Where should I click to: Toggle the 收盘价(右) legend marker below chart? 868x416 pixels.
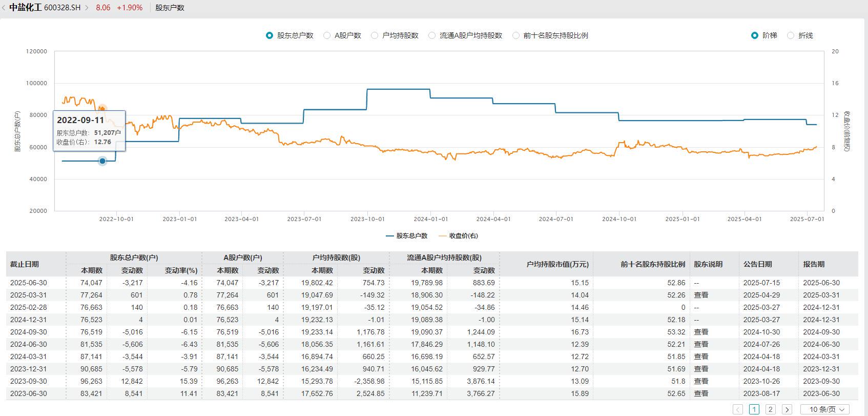[443, 236]
